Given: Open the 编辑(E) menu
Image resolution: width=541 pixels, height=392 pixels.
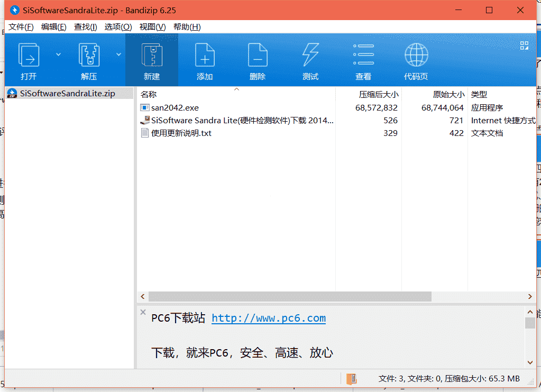Looking at the screenshot, I should 53,27.
